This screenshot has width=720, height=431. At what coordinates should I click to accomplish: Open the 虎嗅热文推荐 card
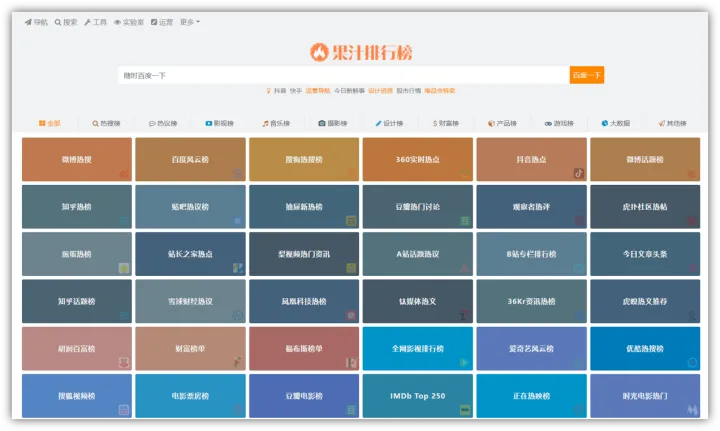click(x=645, y=301)
